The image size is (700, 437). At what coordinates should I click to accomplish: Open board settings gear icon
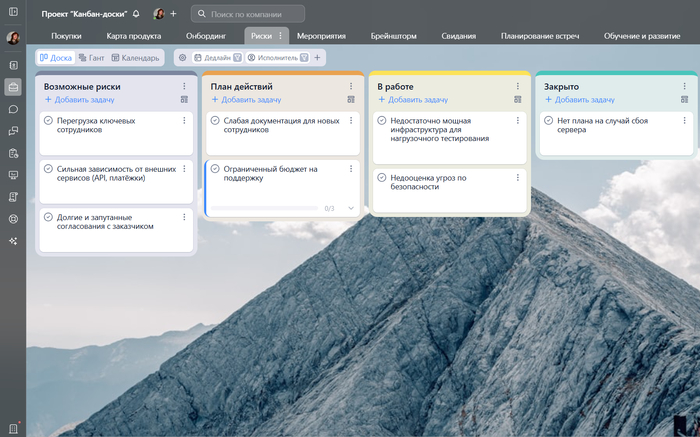pos(182,58)
